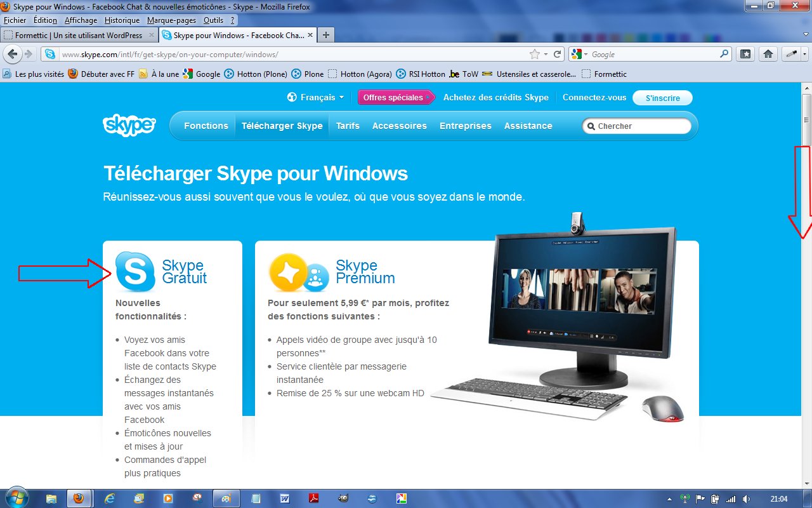Open the Historique menu
Viewport: 812px width, 508px height.
point(122,20)
